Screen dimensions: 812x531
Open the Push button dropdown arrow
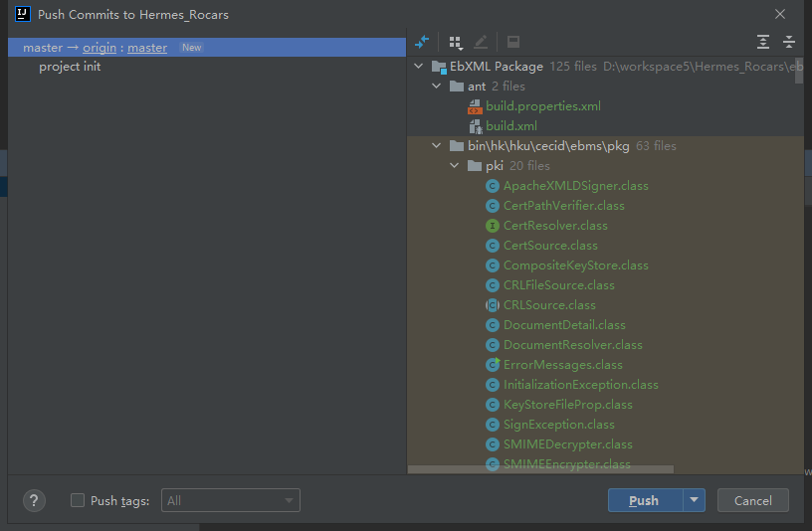(694, 500)
